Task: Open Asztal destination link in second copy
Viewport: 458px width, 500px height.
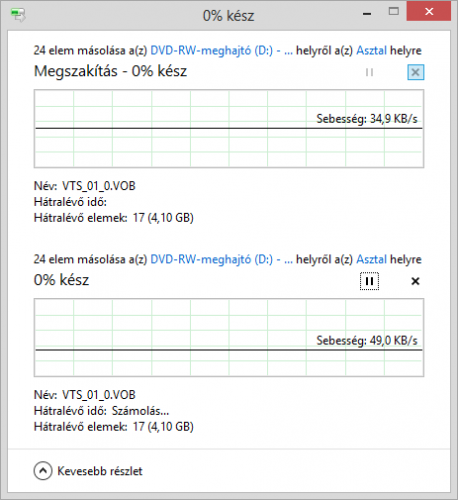Action: click(x=371, y=259)
